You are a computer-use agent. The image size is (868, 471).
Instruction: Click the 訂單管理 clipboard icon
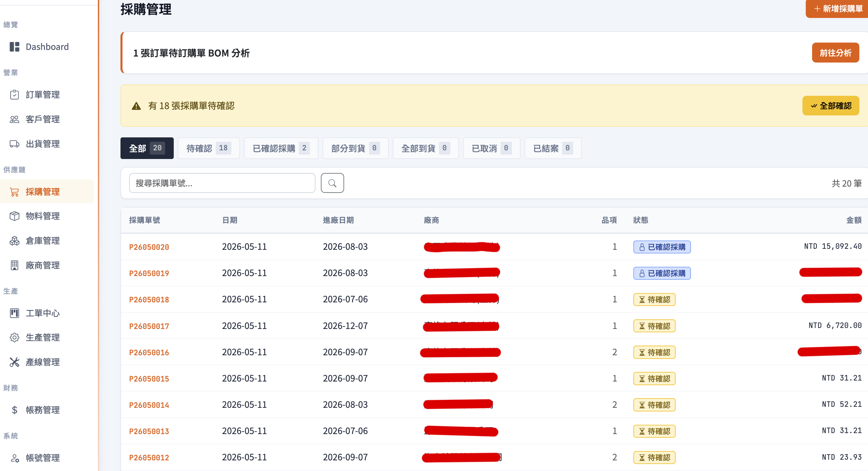(15, 94)
